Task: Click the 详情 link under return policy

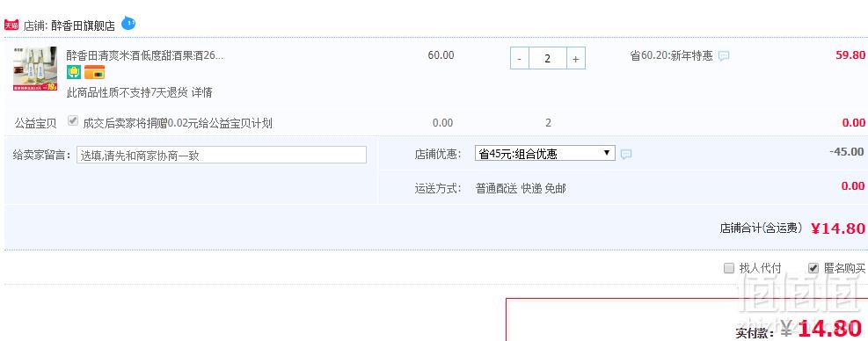Action: point(201,93)
